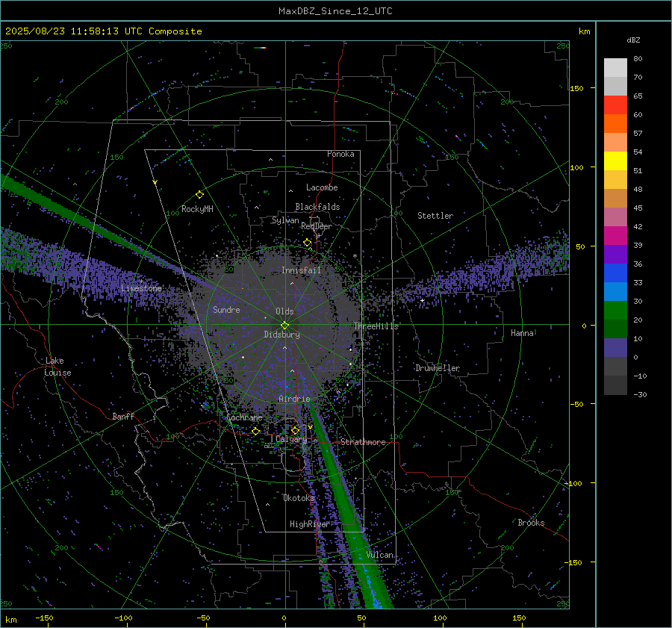Click the Ponoka label
The height and width of the screenshot is (628, 672).
pos(340,154)
